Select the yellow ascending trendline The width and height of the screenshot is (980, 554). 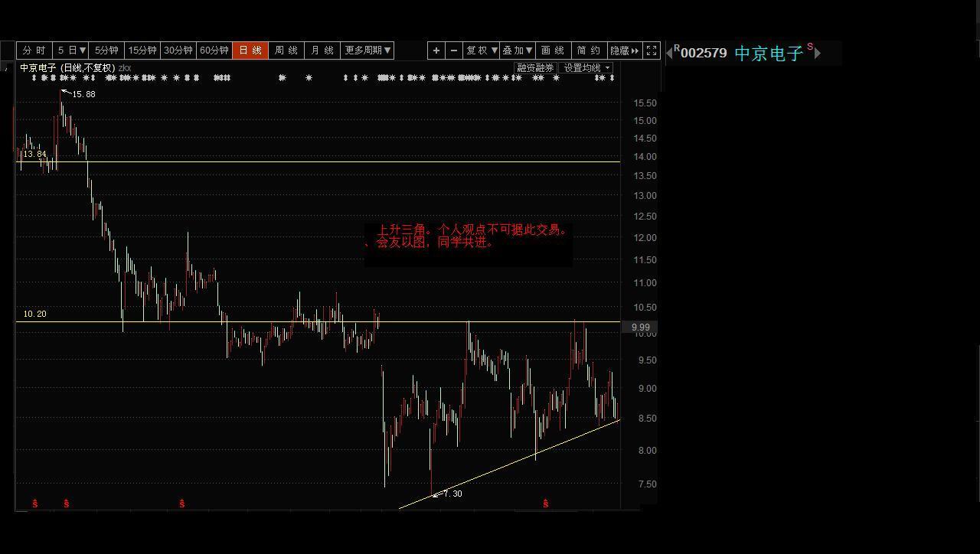(x=509, y=464)
